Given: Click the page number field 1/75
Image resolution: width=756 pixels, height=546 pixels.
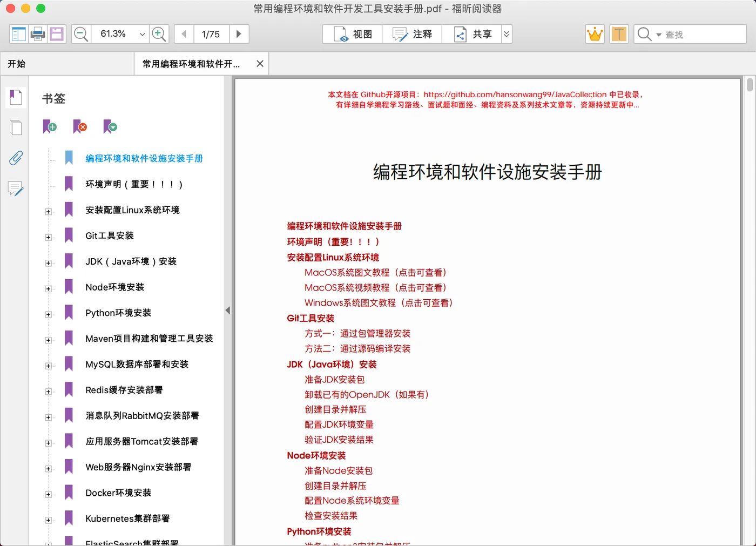Looking at the screenshot, I should 211,34.
